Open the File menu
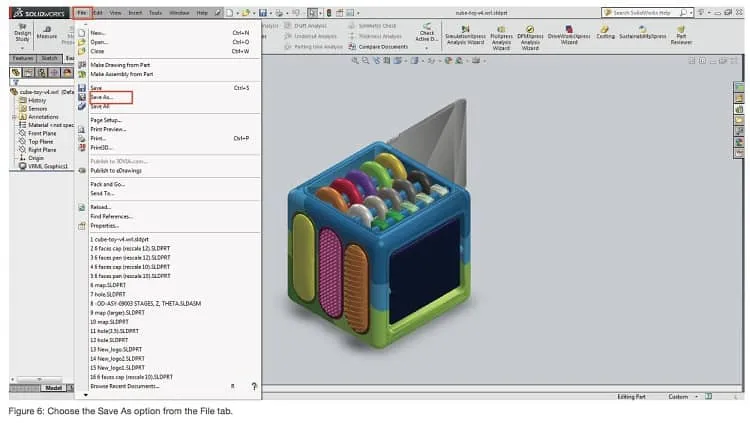This screenshot has height=423, width=750. [82, 13]
